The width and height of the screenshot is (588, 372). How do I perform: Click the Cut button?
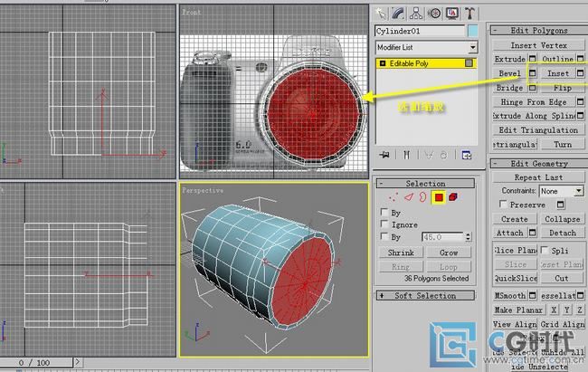click(x=562, y=279)
